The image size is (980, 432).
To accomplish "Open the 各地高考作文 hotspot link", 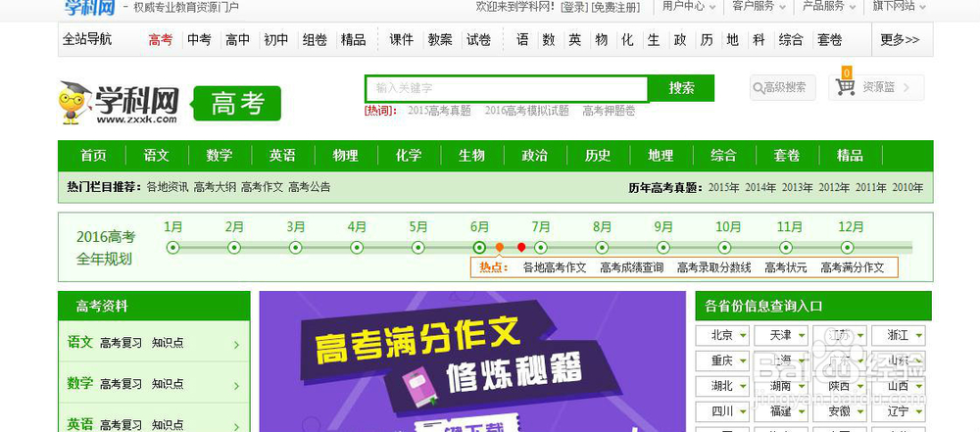I will (x=555, y=267).
